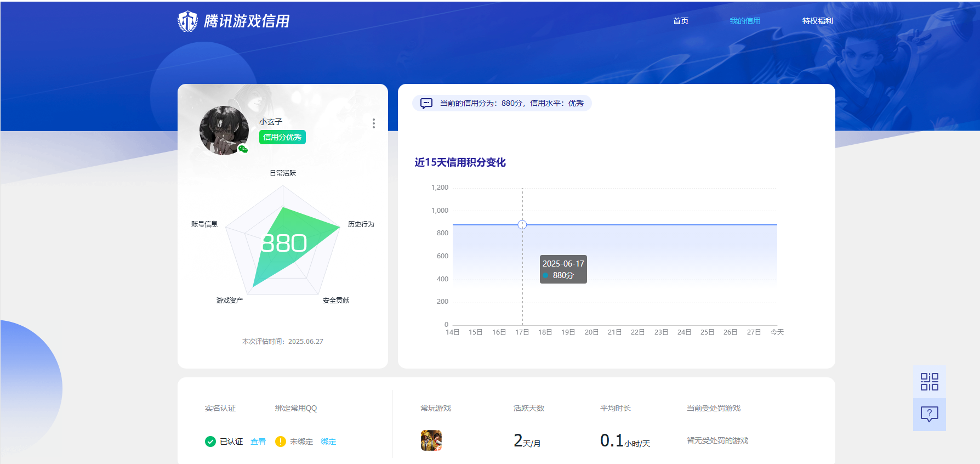Click the 绑定 link to bind QQ
Image resolution: width=980 pixels, height=464 pixels.
(x=328, y=442)
